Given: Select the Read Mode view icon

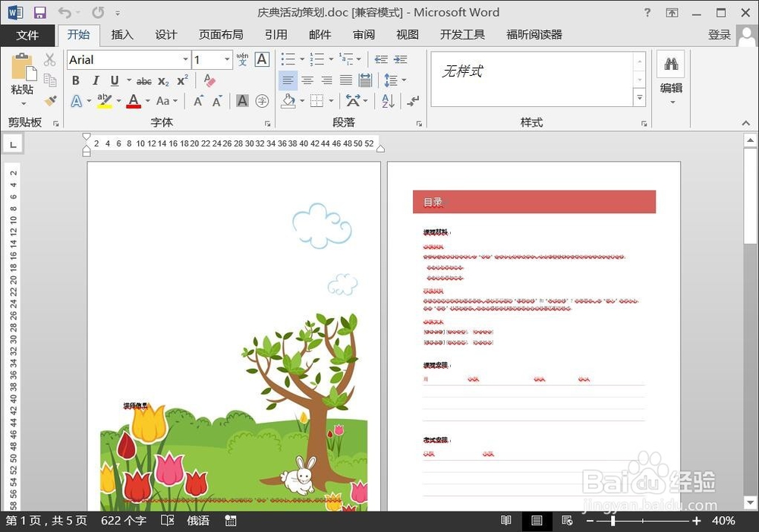Looking at the screenshot, I should (x=506, y=521).
